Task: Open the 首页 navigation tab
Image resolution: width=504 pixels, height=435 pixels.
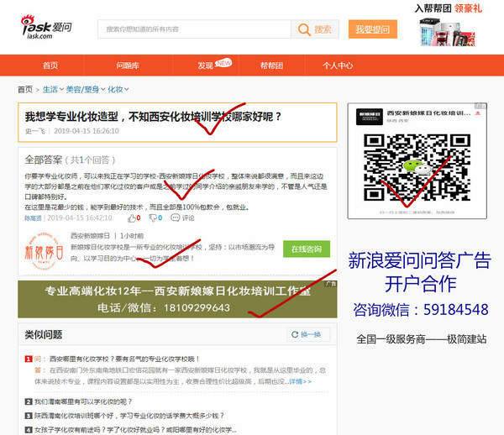Action: point(50,66)
